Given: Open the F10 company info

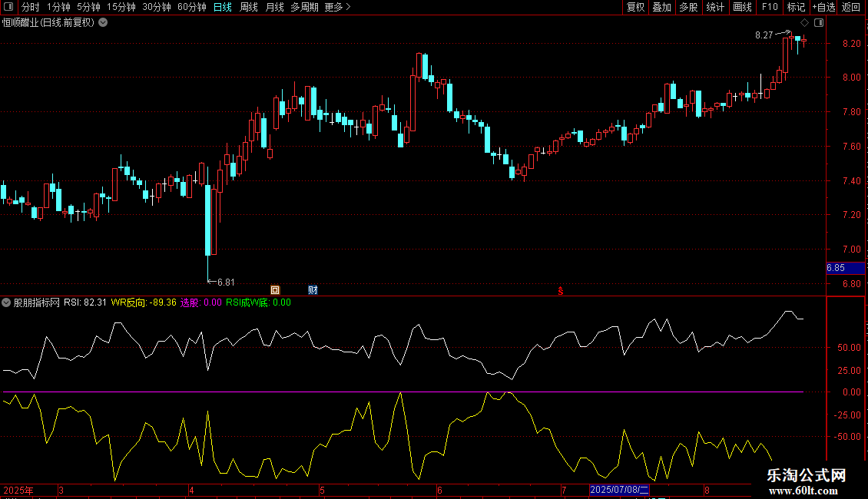Looking at the screenshot, I should 770,7.
